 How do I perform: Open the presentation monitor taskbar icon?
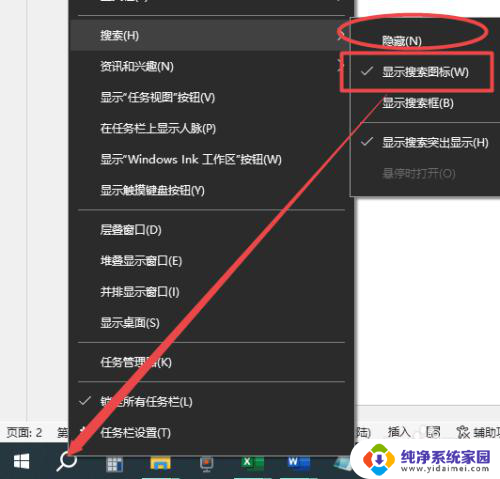pos(207,464)
